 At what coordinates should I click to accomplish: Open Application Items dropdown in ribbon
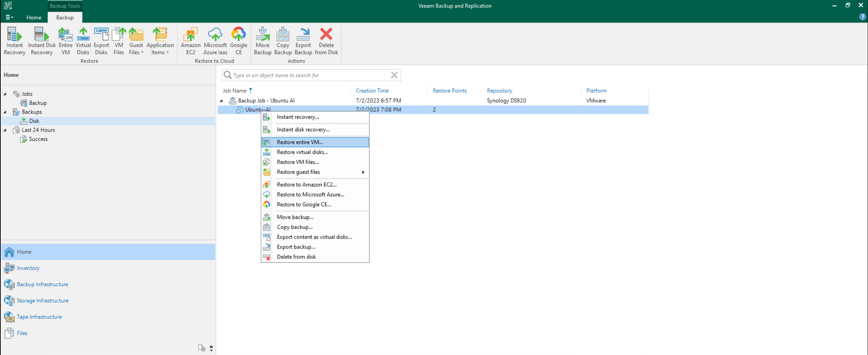tap(160, 41)
